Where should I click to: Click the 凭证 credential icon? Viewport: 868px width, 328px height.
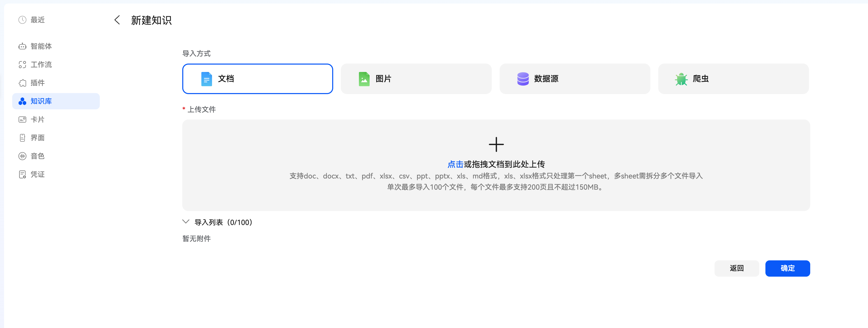click(x=22, y=174)
